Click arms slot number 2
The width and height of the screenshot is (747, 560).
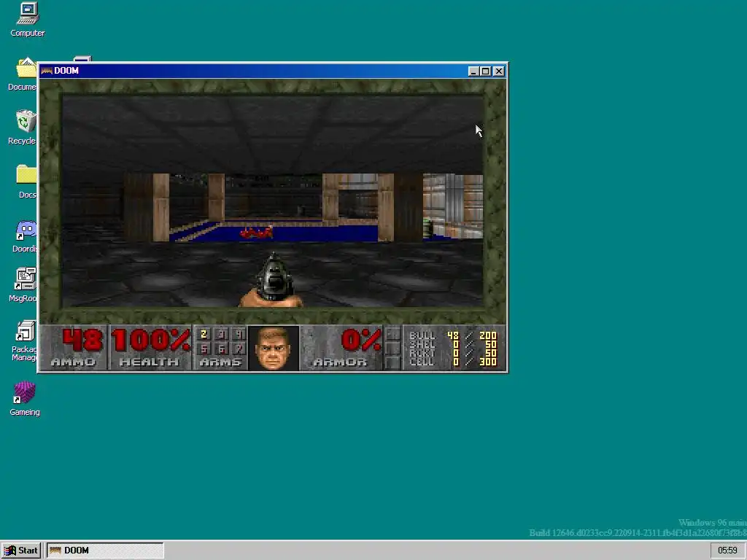pos(204,334)
